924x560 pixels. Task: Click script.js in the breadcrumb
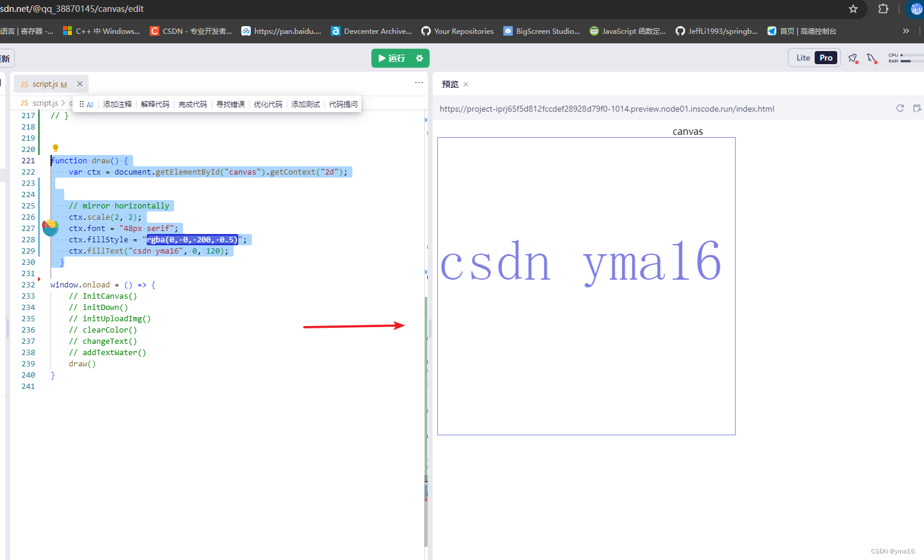click(x=45, y=103)
